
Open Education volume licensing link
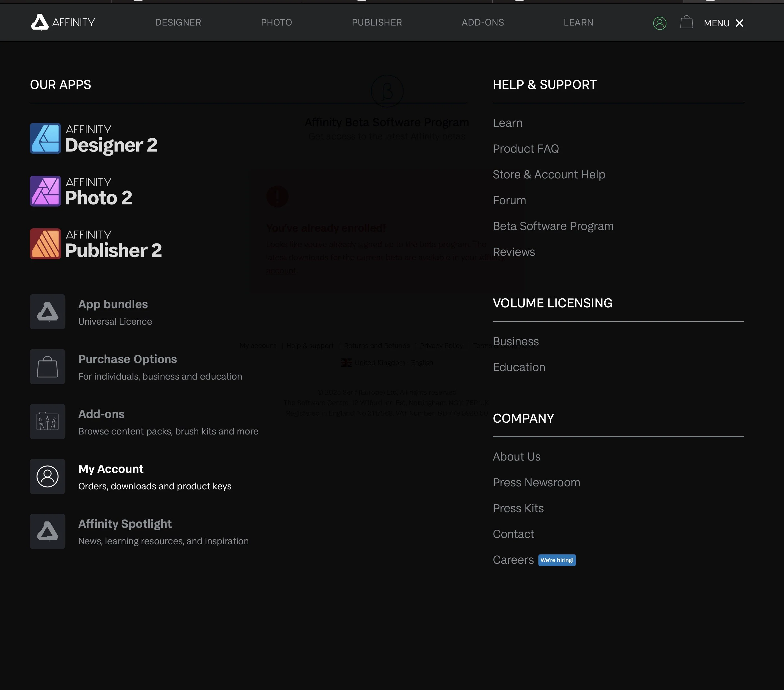[x=519, y=367]
